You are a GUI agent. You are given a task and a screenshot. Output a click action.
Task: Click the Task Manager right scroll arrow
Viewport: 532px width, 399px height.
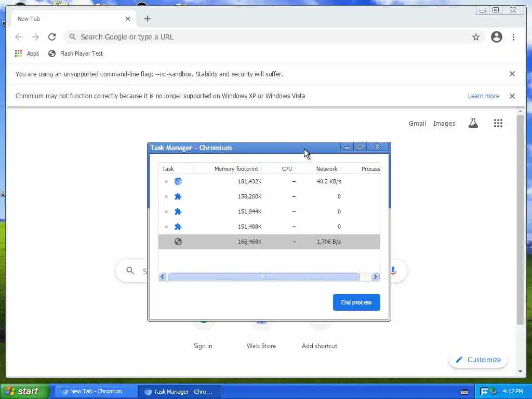[x=375, y=277]
